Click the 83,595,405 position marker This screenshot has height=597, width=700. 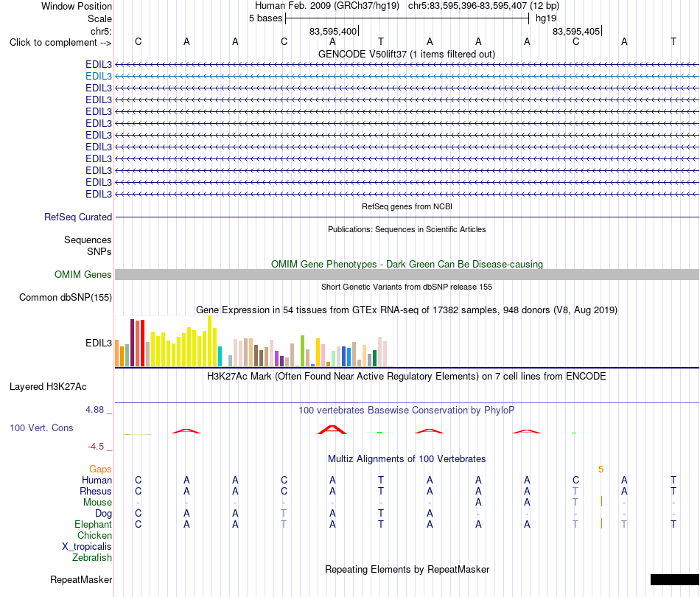[x=577, y=31]
